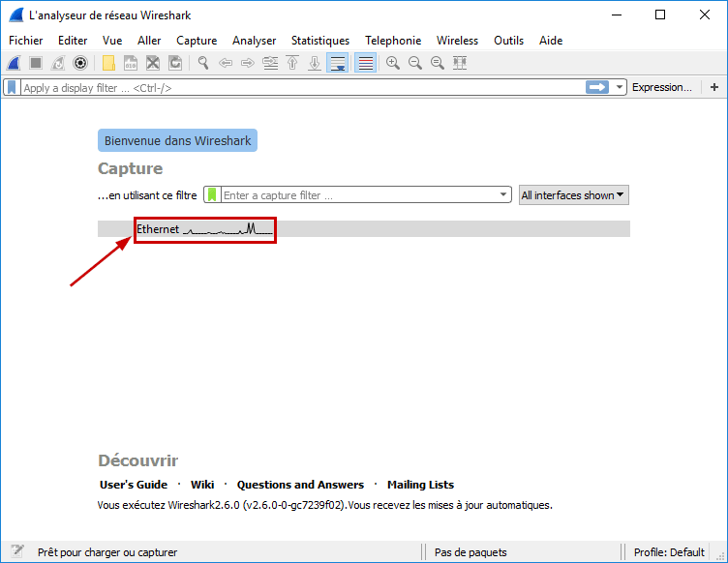The image size is (728, 563).
Task: Go to next packet arrow icon
Action: [x=248, y=63]
